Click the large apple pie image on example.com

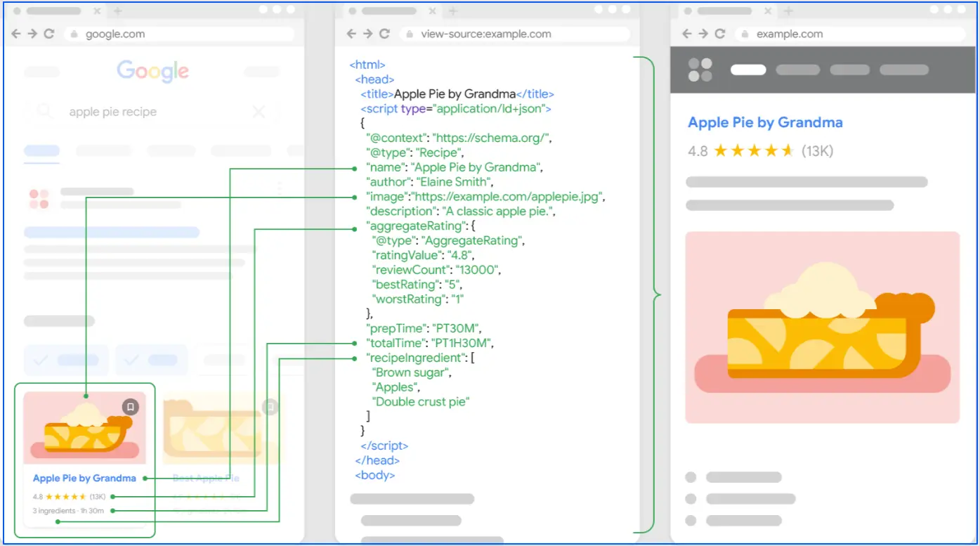[823, 327]
